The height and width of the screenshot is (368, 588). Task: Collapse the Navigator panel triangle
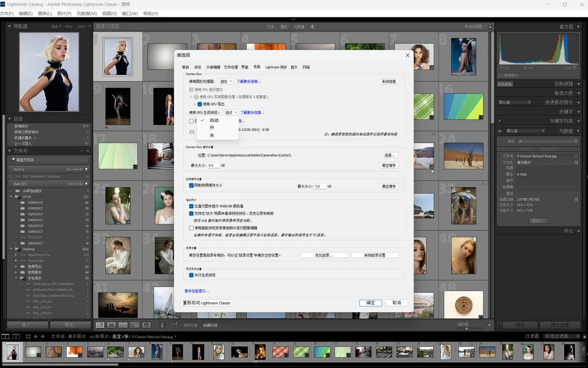10,26
